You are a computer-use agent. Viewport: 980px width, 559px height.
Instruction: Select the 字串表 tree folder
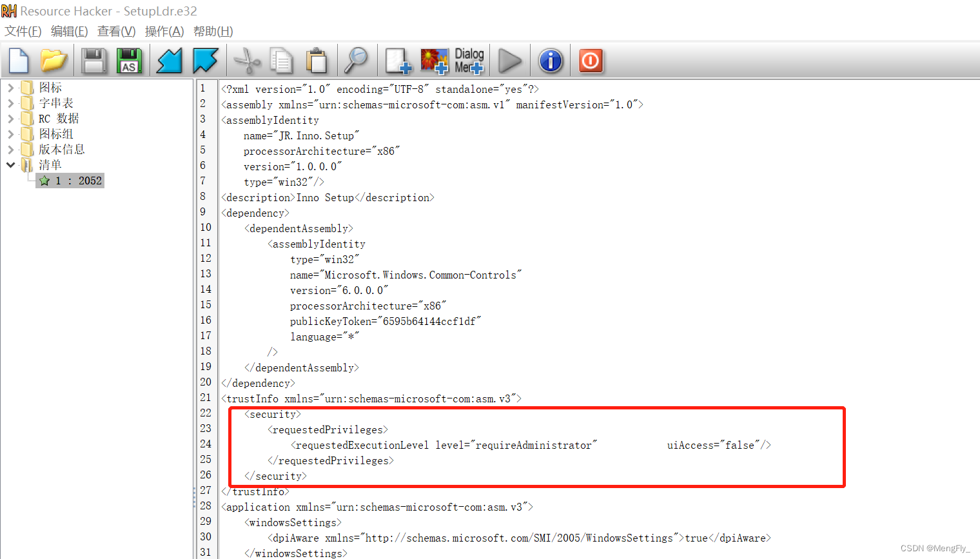tap(56, 103)
